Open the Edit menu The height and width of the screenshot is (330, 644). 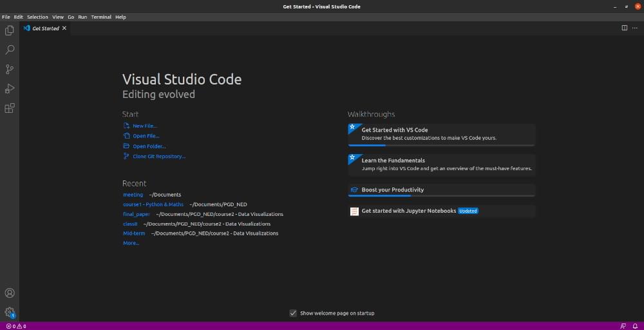point(19,17)
